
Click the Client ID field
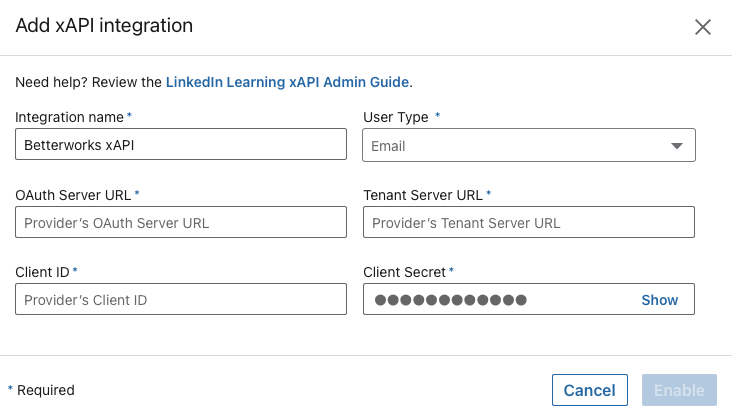(x=181, y=299)
